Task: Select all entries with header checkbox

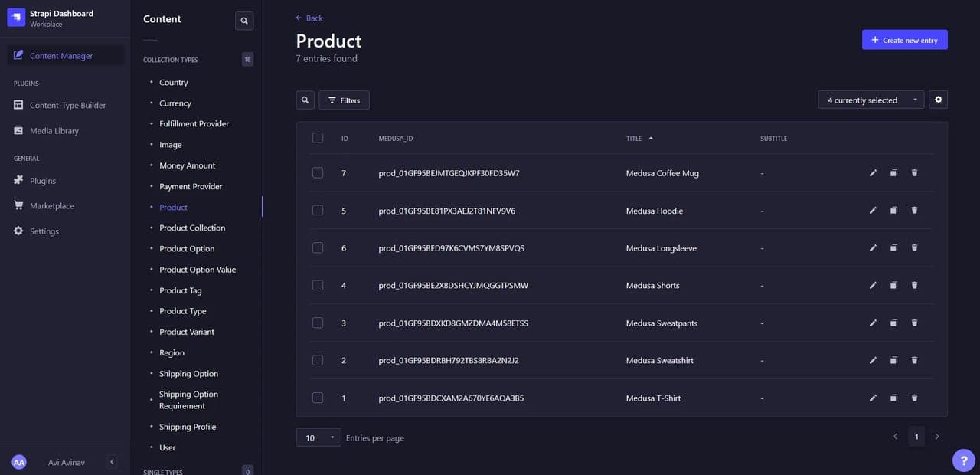Action: click(318, 138)
